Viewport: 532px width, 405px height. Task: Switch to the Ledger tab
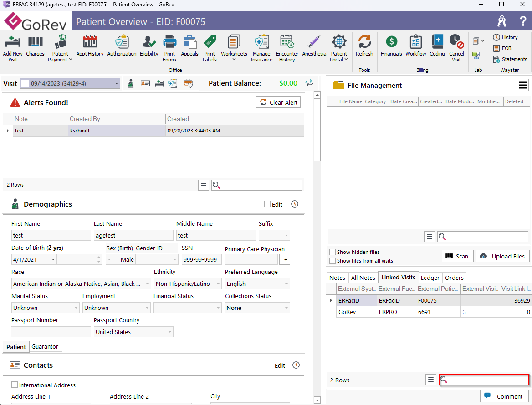(430, 278)
